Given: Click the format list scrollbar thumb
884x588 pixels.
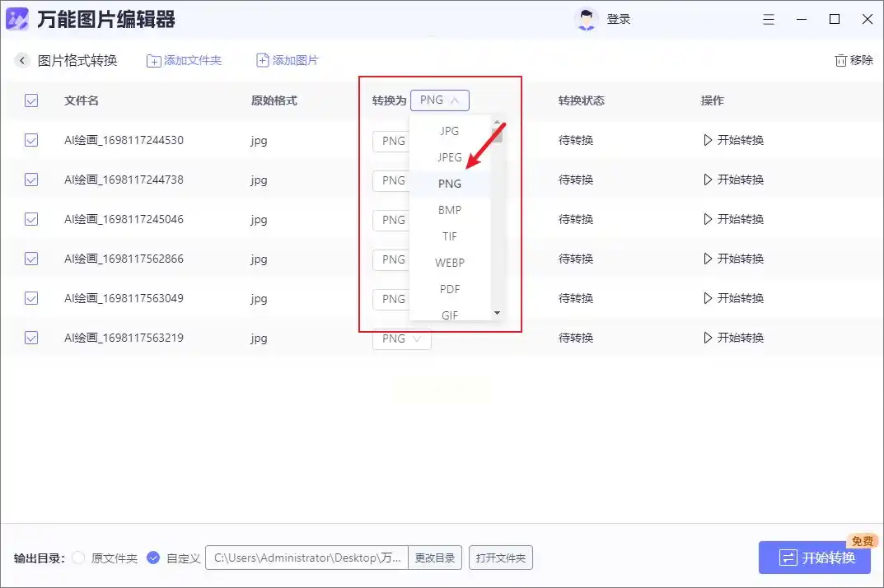Looking at the screenshot, I should [497, 135].
